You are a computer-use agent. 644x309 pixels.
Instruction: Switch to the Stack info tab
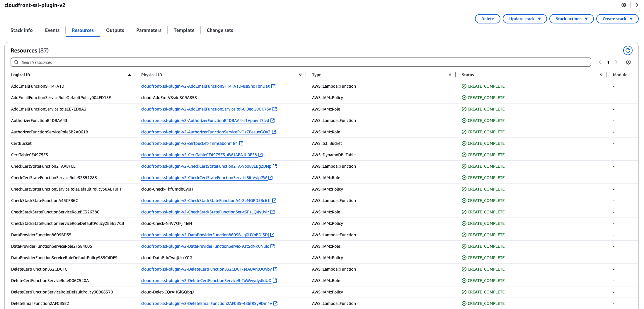click(22, 30)
